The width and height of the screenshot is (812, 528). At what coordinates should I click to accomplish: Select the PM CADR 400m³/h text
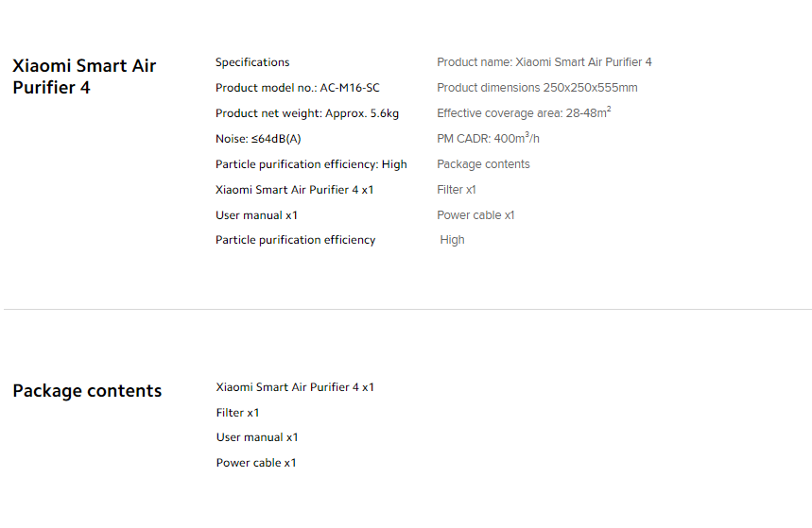(488, 139)
